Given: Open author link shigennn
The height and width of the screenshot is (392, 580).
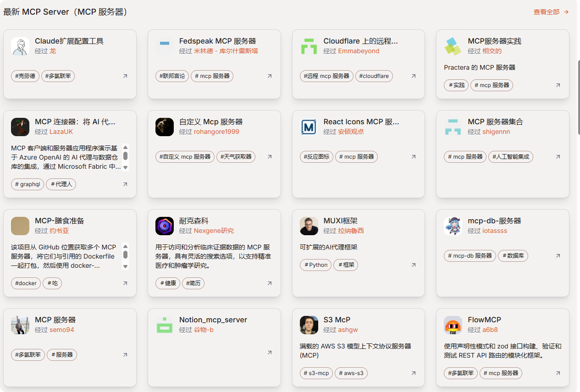Looking at the screenshot, I should pyautogui.click(x=496, y=132).
